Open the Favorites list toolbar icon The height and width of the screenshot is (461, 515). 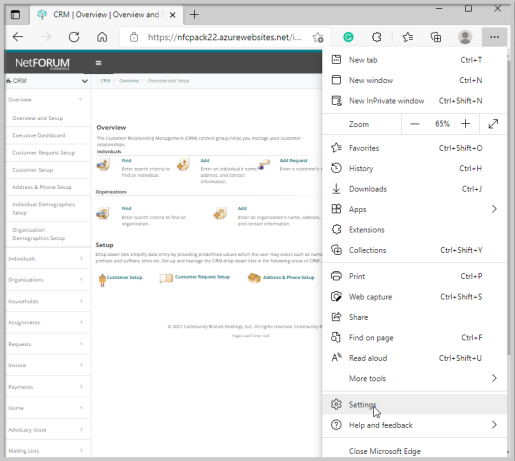[407, 37]
